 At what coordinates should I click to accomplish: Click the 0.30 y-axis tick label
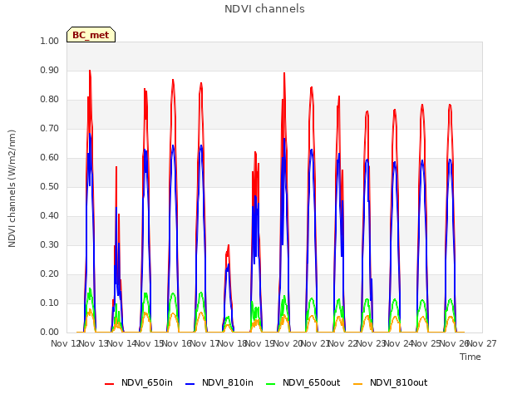point(50,244)
